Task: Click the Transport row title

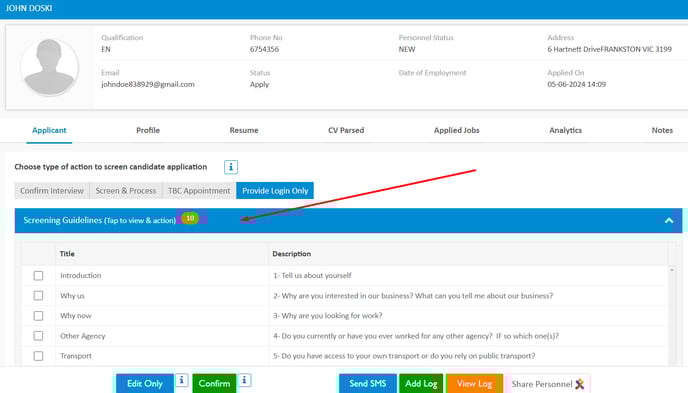Action: pyautogui.click(x=76, y=356)
